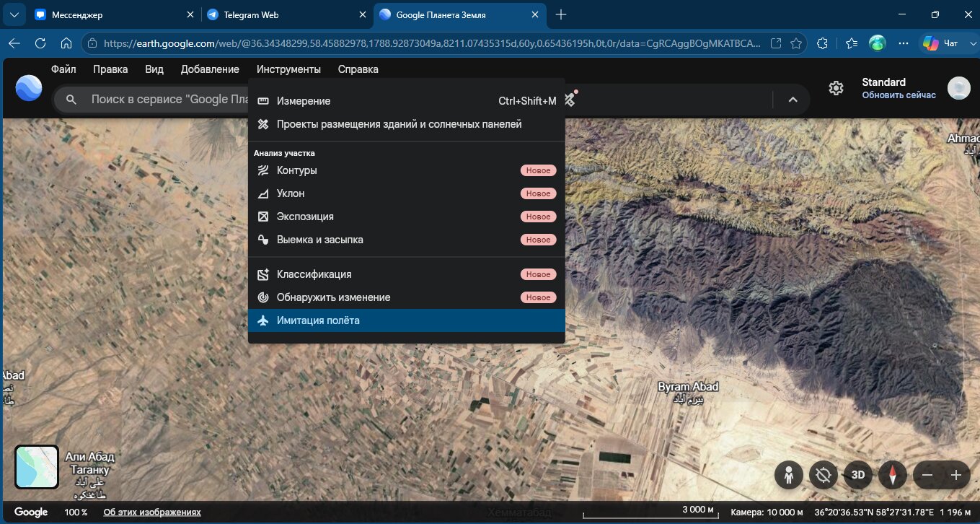Open the Справка help menu
The image size is (980, 524).
pyautogui.click(x=358, y=69)
